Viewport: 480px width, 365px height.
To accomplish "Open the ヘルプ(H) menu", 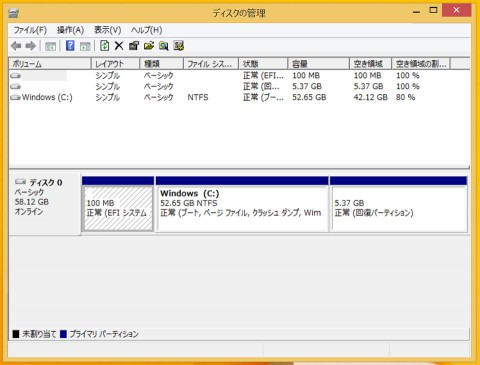I will 146,30.
